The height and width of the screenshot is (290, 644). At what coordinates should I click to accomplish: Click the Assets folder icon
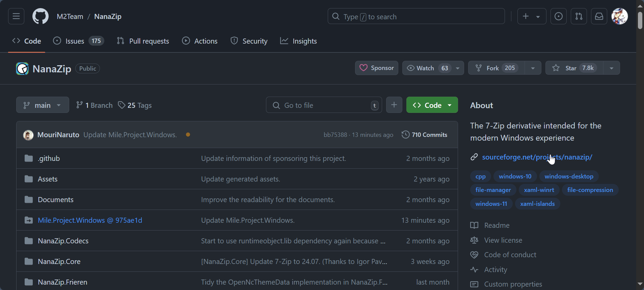[x=29, y=179]
